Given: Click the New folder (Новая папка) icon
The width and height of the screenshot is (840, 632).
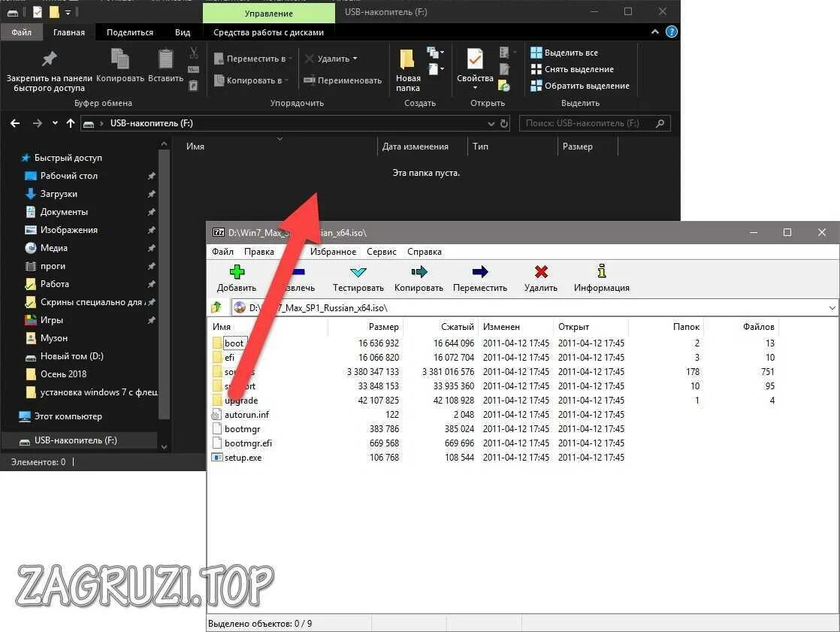Looking at the screenshot, I should tap(407, 59).
